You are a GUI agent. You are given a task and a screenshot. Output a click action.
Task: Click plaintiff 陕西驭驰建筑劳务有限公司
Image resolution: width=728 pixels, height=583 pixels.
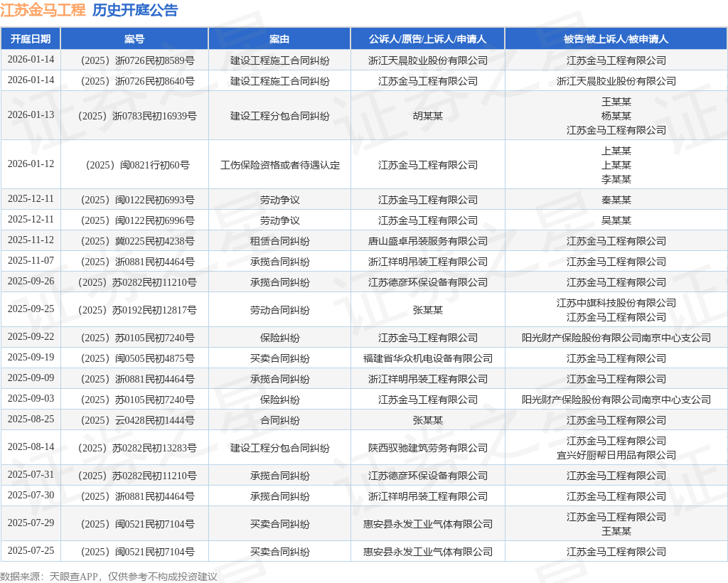[x=427, y=448]
